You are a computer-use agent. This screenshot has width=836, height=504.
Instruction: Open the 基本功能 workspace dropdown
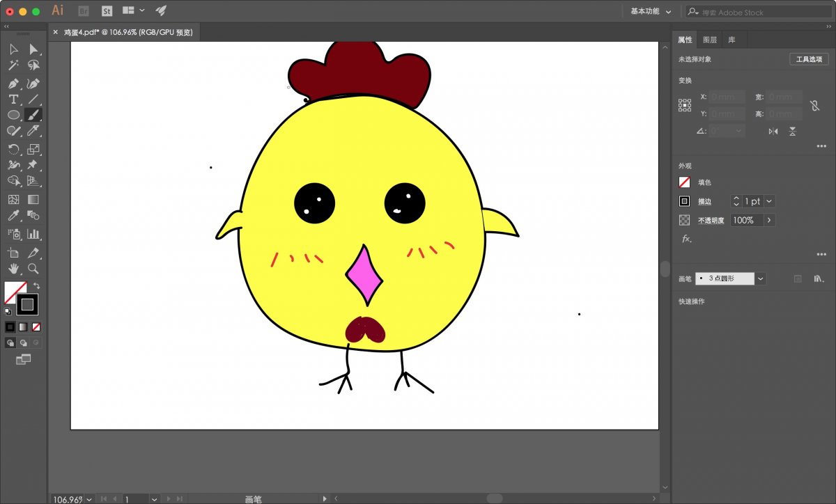coord(651,12)
